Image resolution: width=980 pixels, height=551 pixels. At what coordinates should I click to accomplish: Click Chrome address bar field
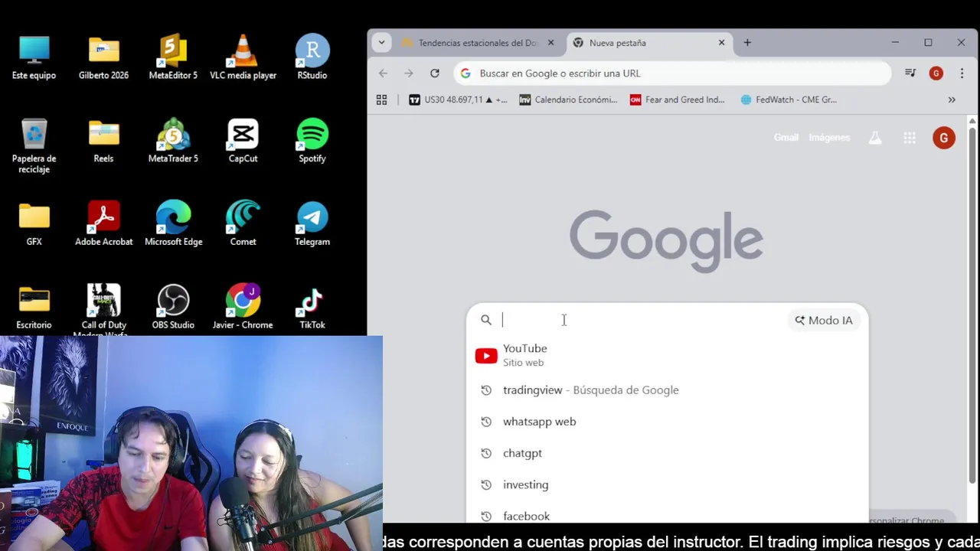[673, 73]
